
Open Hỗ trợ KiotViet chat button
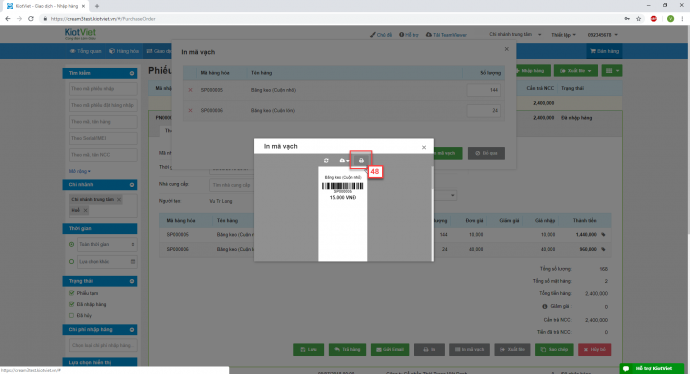(652, 368)
